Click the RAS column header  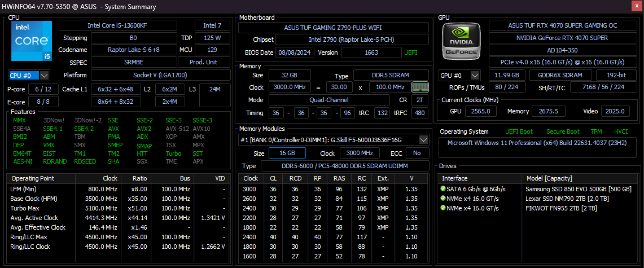339,178
